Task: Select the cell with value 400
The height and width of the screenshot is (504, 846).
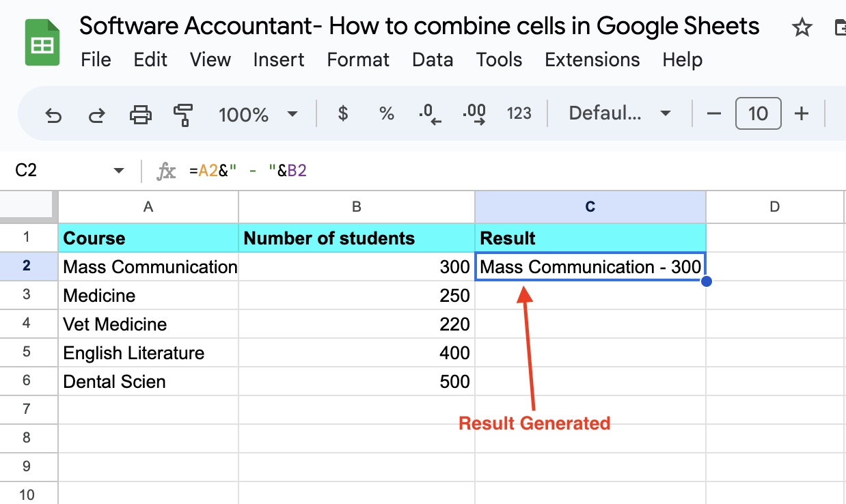Action: (x=357, y=352)
